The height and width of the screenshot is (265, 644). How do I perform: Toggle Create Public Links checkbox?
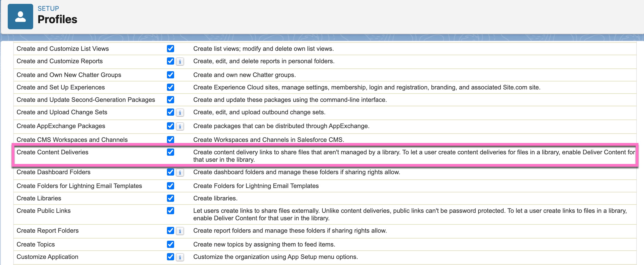tap(171, 211)
